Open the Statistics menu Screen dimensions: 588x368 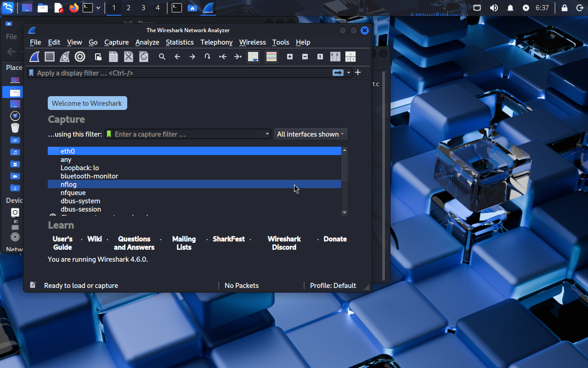[x=180, y=42]
